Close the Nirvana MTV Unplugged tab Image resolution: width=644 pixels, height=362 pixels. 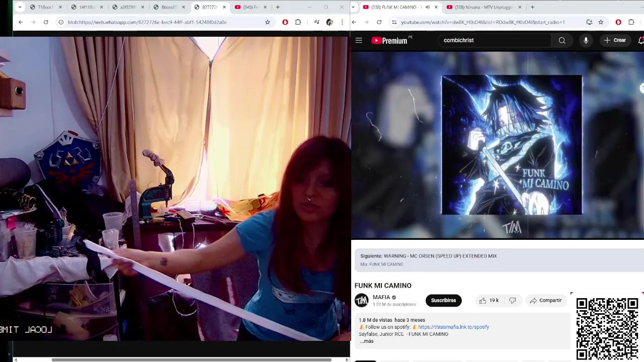click(520, 7)
